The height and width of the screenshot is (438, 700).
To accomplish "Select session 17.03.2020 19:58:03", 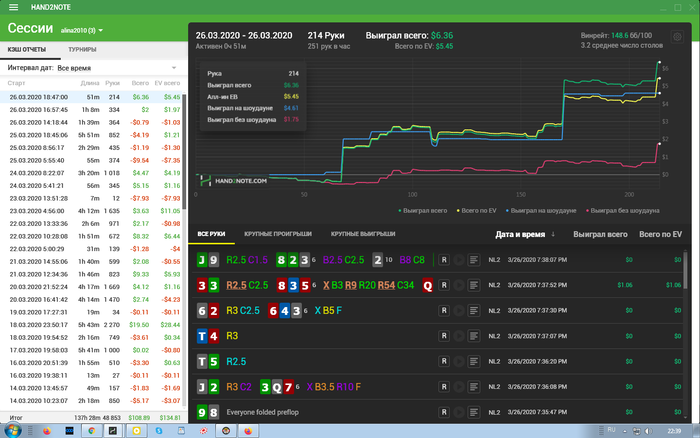I will point(93,350).
